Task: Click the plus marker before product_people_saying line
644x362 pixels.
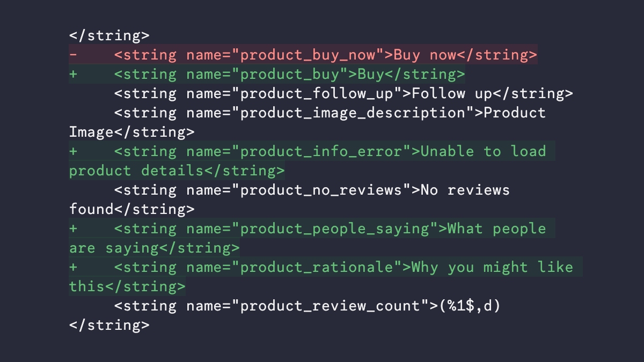Action: click(x=73, y=229)
